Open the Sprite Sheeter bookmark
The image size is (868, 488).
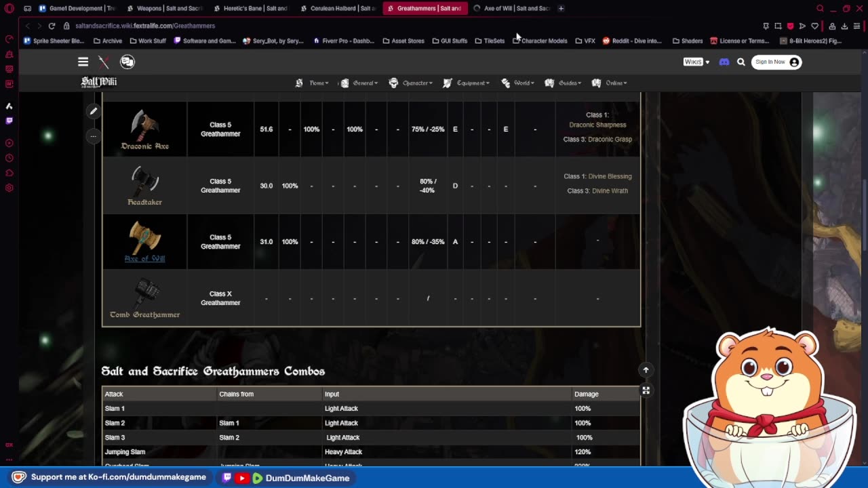(54, 41)
